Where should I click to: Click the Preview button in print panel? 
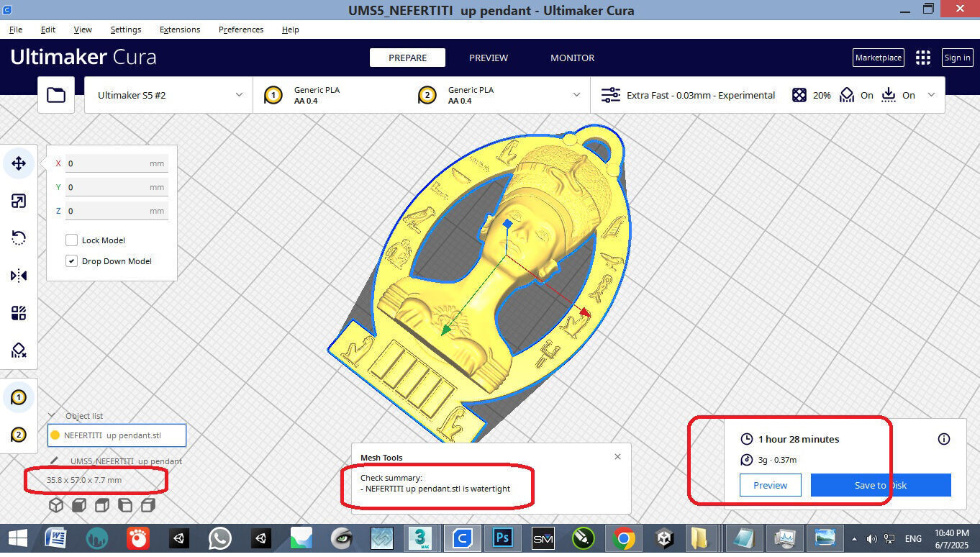tap(770, 485)
